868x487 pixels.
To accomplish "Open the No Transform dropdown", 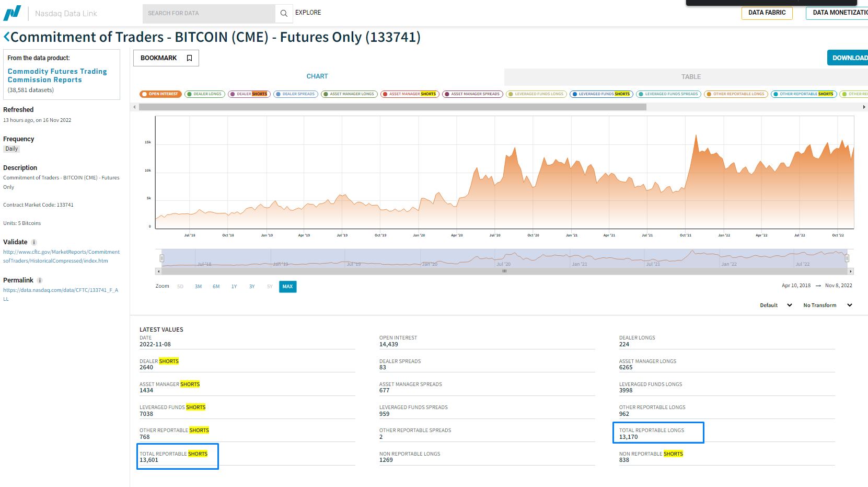I will (x=828, y=305).
